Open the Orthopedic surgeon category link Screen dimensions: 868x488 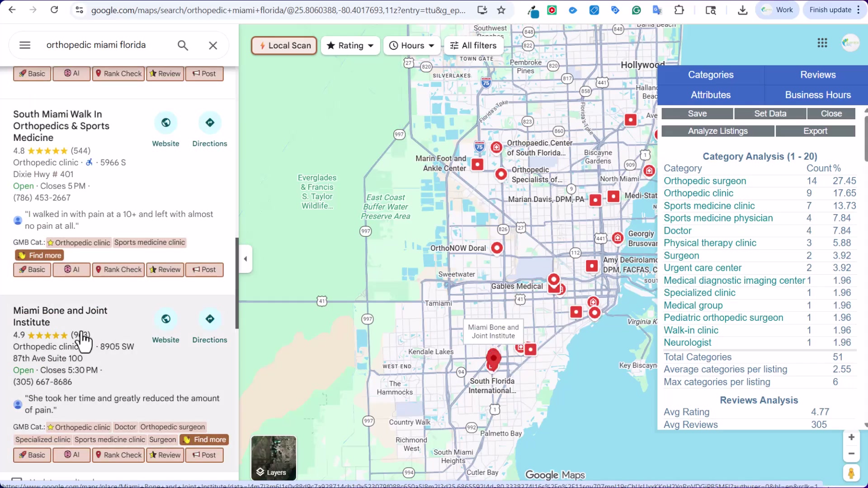point(705,181)
